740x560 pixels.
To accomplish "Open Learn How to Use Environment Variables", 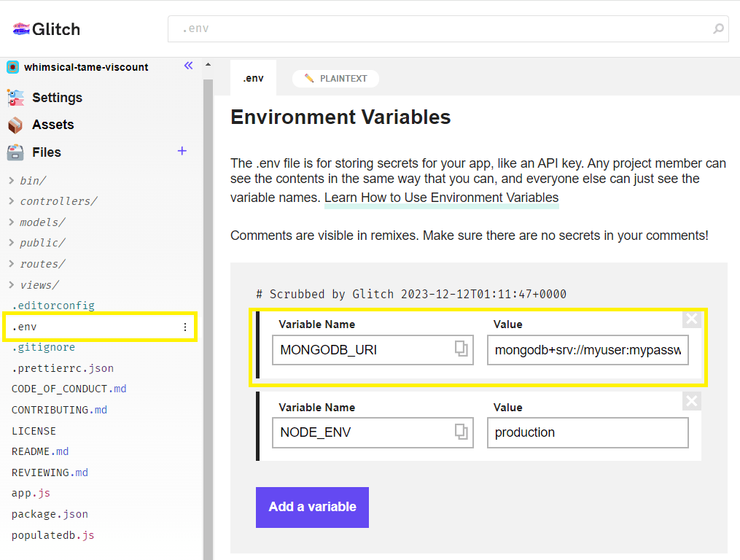I will point(442,198).
